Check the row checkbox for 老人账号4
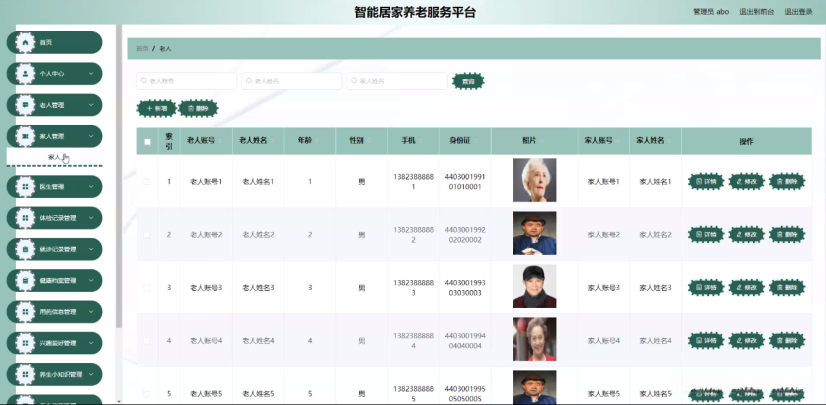 [146, 341]
